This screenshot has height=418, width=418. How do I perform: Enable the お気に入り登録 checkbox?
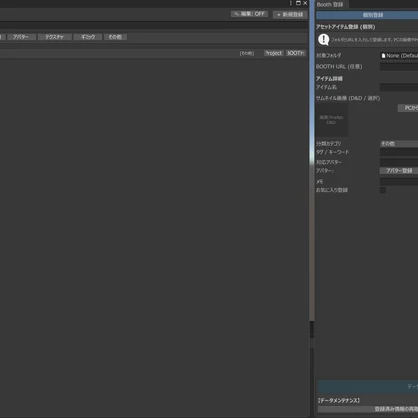click(x=383, y=190)
